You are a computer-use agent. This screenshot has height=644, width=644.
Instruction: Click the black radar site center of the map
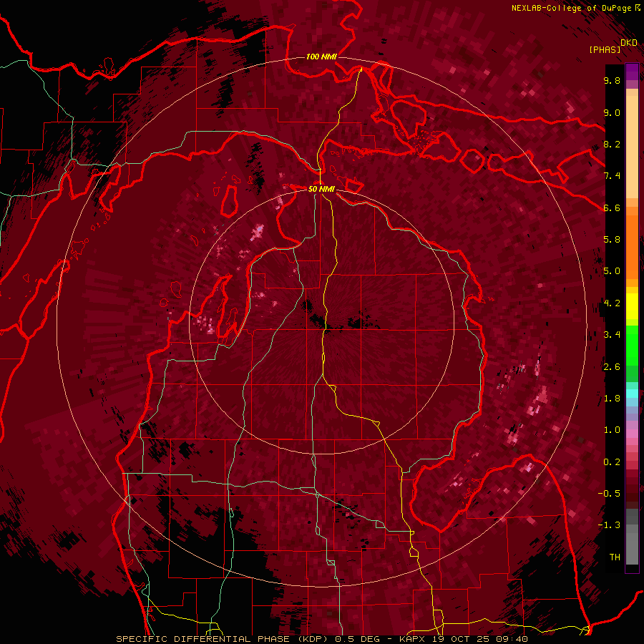coord(321,321)
